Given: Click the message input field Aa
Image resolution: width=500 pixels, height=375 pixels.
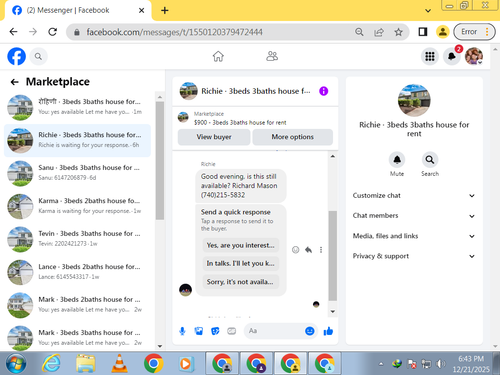Looking at the screenshot, I should (274, 331).
